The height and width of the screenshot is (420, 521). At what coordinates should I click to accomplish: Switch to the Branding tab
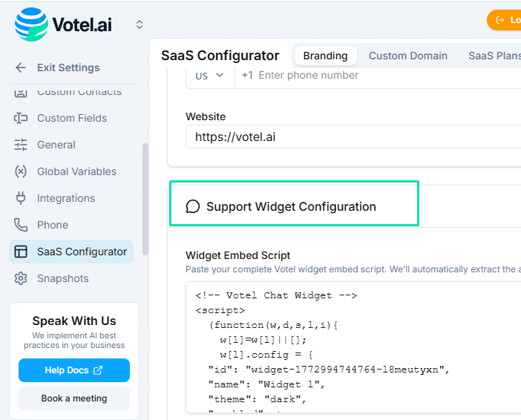[325, 56]
